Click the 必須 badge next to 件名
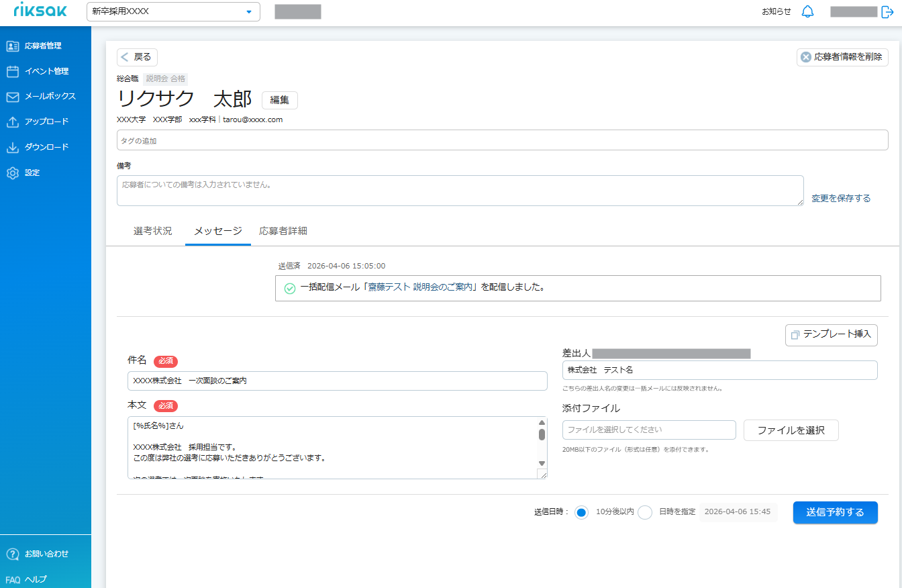 (166, 361)
